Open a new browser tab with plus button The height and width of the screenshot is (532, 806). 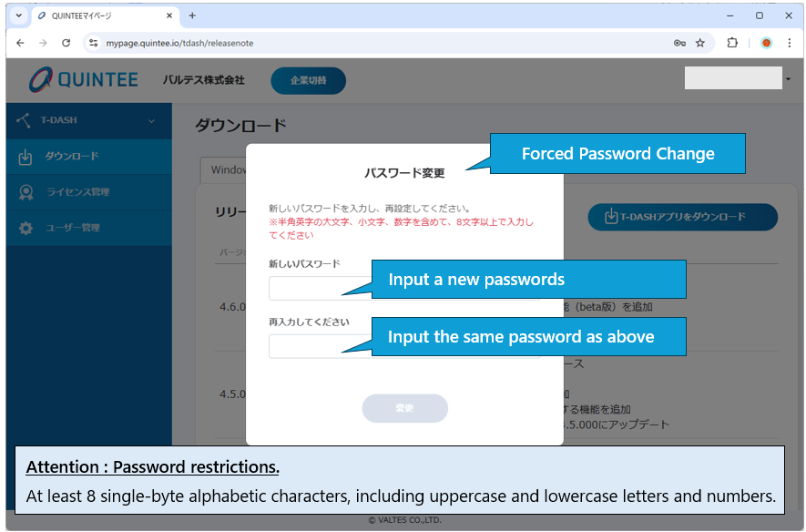(x=192, y=15)
